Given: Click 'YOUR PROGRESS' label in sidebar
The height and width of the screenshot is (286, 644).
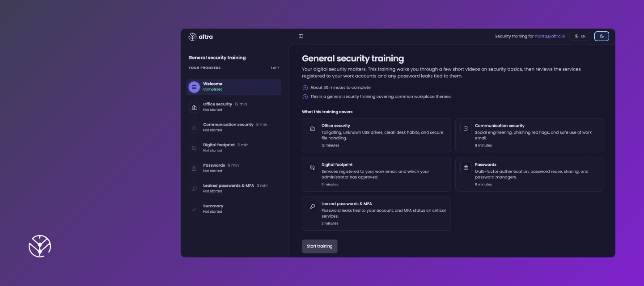Looking at the screenshot, I should click(x=204, y=68).
